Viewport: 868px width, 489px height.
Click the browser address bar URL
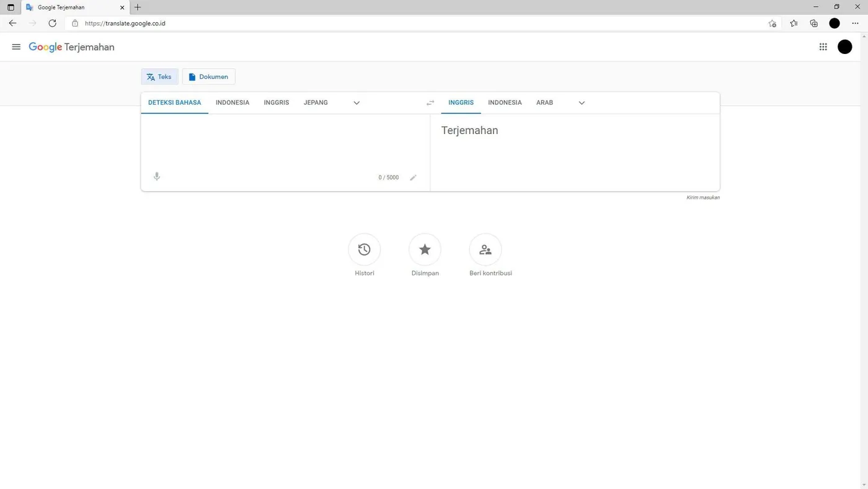click(x=125, y=24)
